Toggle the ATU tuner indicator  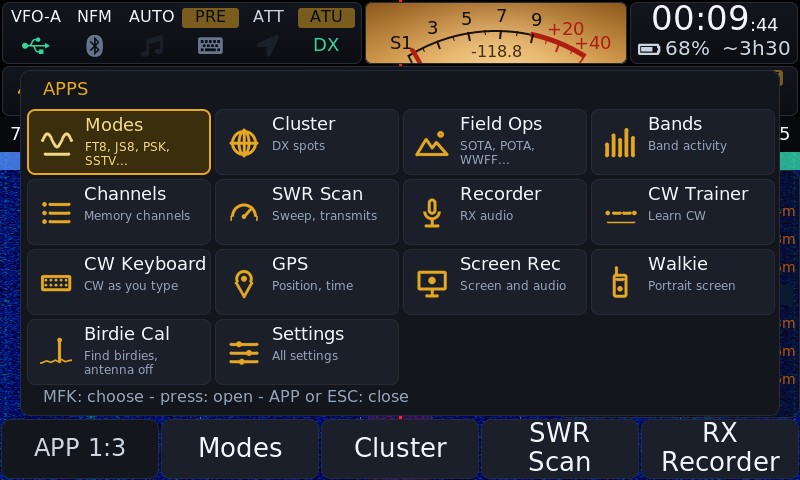pyautogui.click(x=326, y=17)
